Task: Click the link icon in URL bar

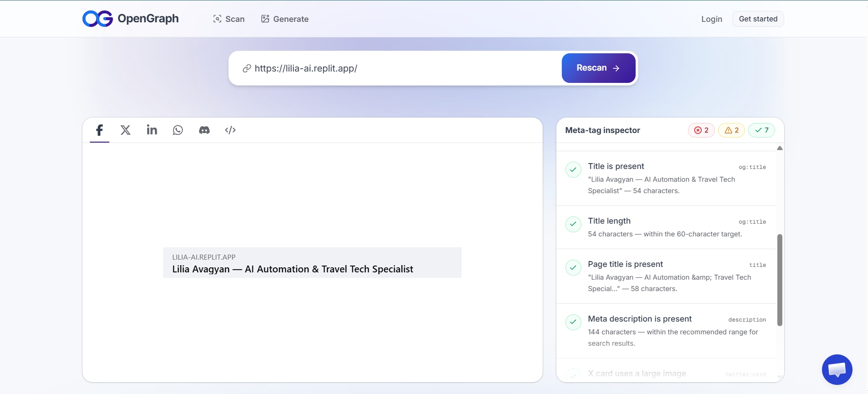Action: (x=247, y=68)
